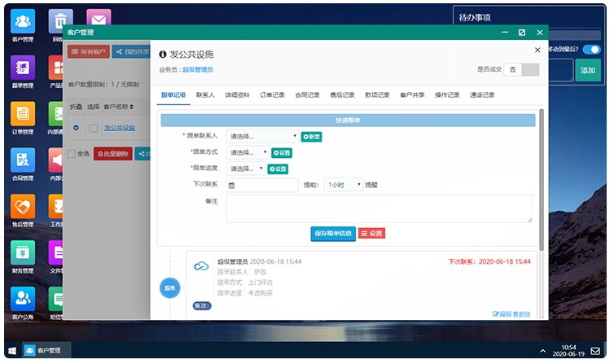Toggle the 移动到最后 switch in 待办事项
Image resolution: width=614 pixels, height=364 pixels.
592,50
